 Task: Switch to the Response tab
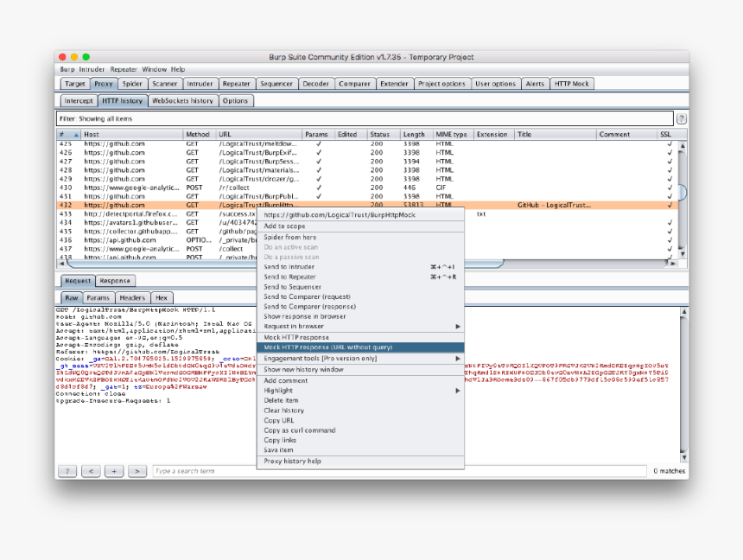point(114,281)
